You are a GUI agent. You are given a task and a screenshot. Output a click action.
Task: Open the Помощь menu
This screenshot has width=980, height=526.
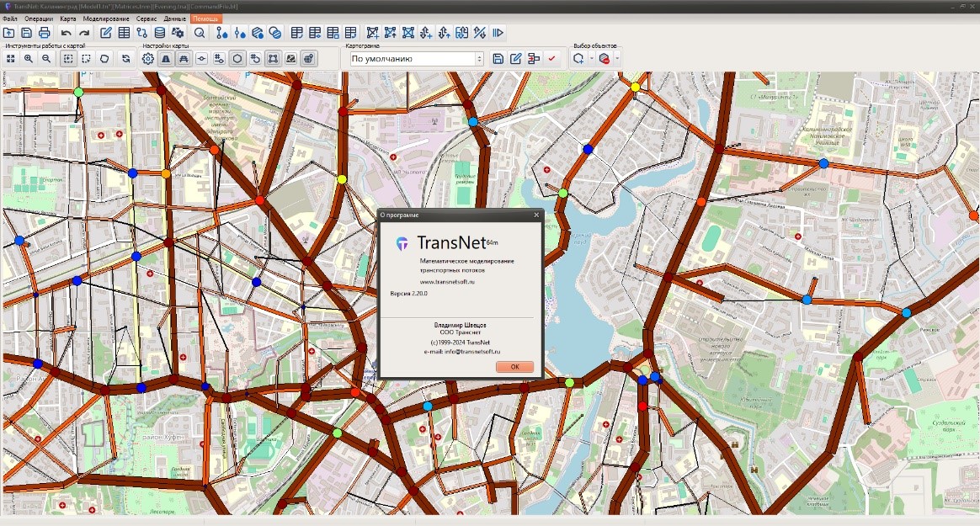205,19
